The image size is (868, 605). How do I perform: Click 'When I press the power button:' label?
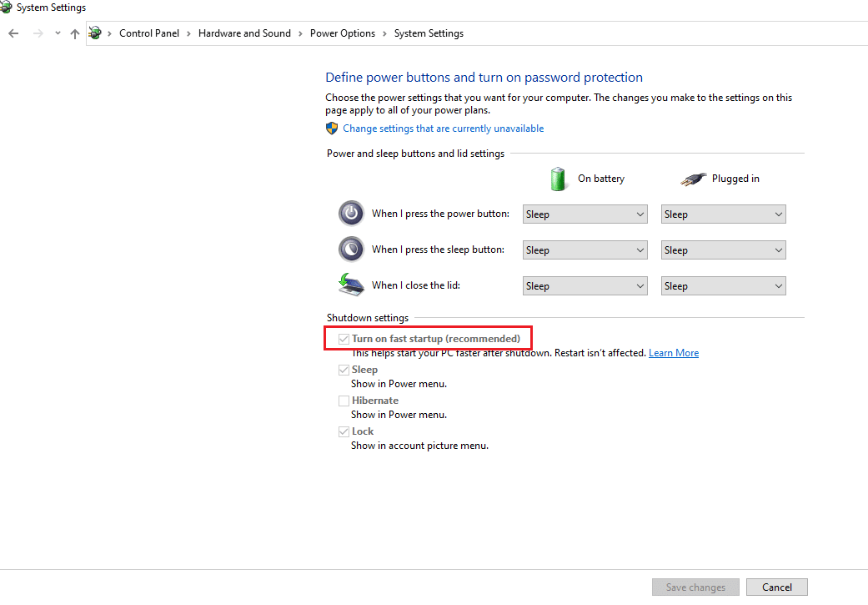[x=440, y=214]
